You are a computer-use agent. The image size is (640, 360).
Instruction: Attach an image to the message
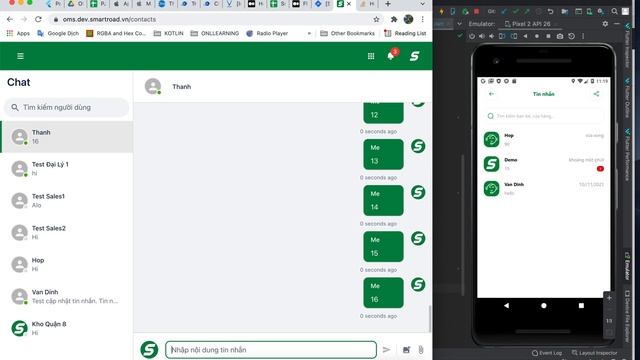pos(406,349)
